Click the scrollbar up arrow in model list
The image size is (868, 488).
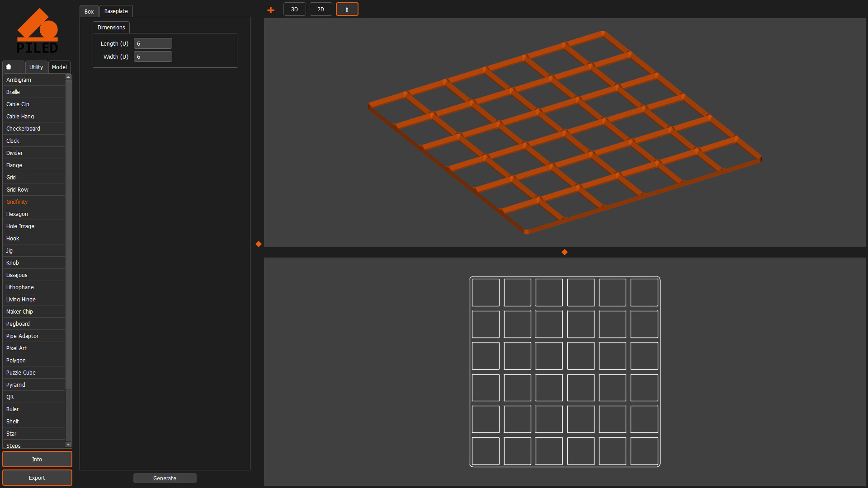(68, 76)
